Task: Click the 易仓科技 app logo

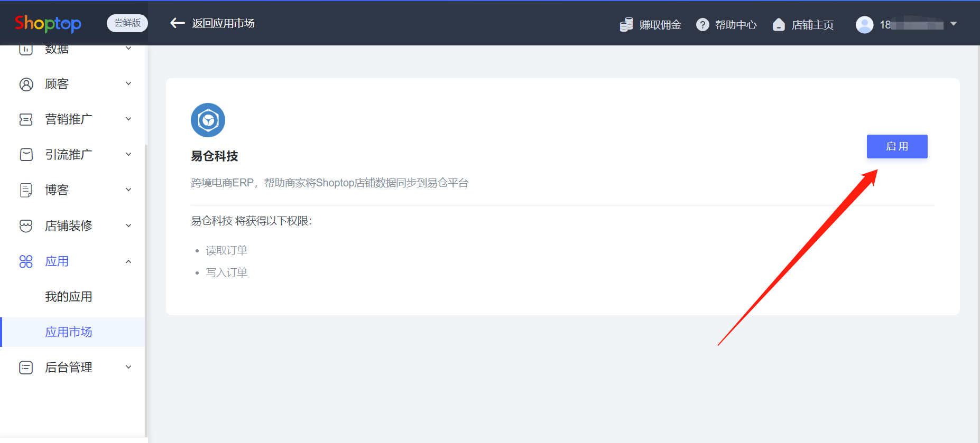Action: pyautogui.click(x=208, y=120)
